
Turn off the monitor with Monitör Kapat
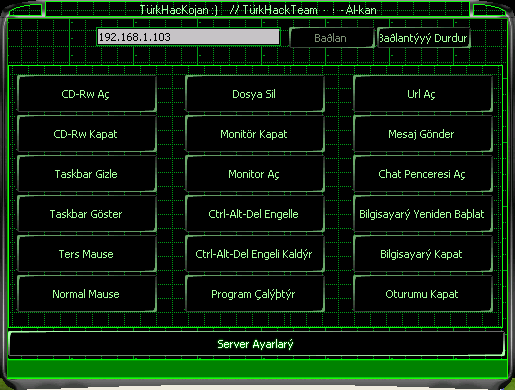point(255,134)
